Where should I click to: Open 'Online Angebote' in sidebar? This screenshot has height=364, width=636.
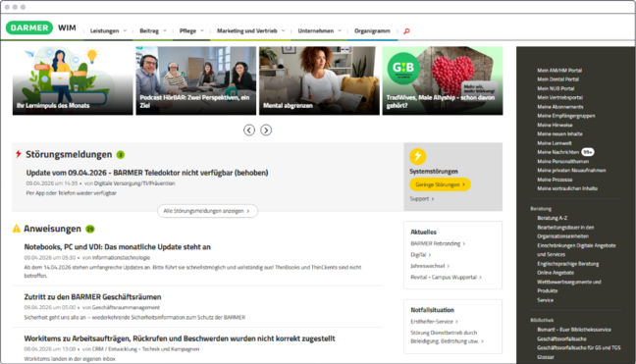pyautogui.click(x=556, y=273)
